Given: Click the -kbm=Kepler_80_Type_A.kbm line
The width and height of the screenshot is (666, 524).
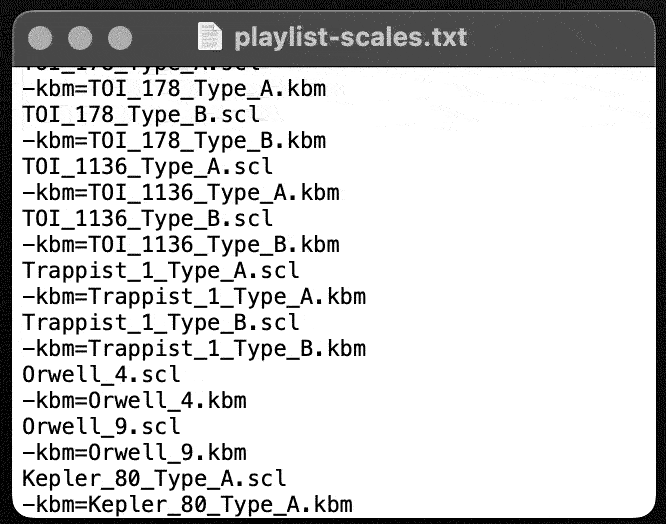Looking at the screenshot, I should pyautogui.click(x=187, y=504).
